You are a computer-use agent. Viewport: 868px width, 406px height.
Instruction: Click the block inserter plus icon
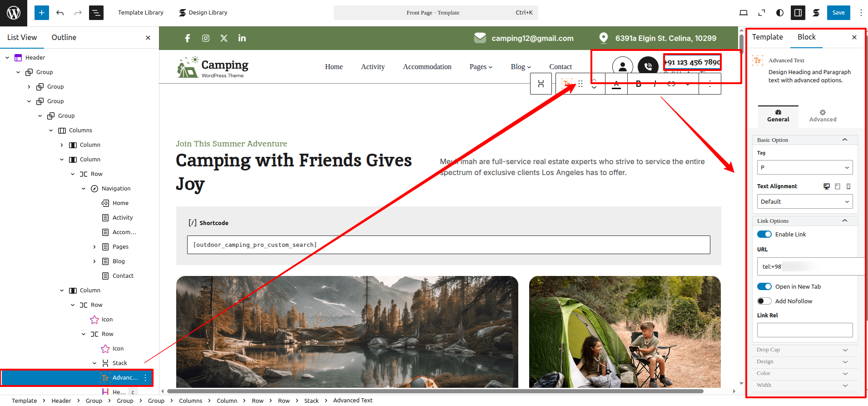coord(41,13)
